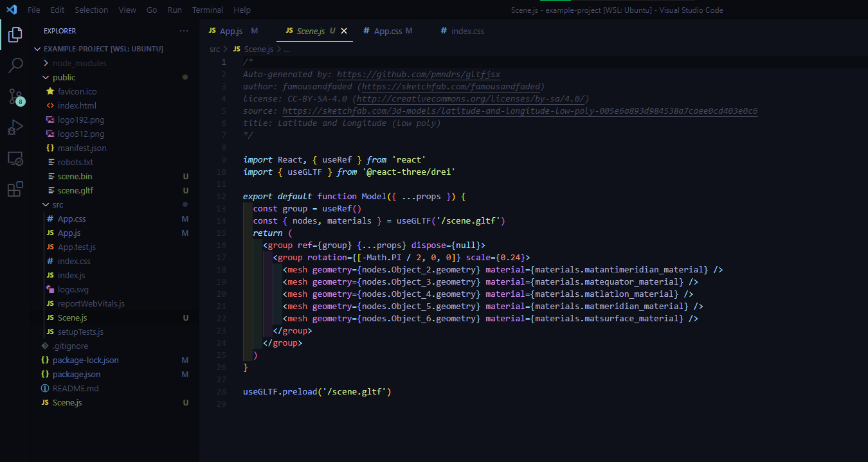Open the Edit menu

[57, 10]
